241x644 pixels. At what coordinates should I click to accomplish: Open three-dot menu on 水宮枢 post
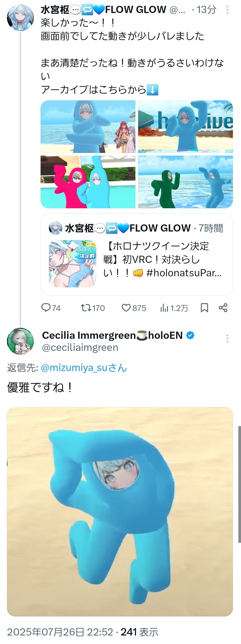[227, 10]
